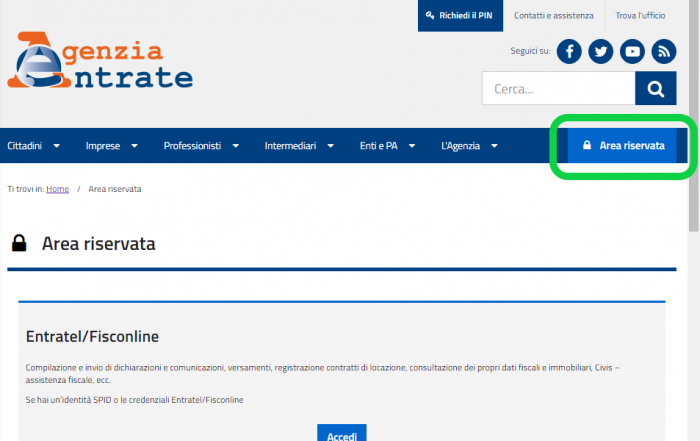This screenshot has height=441, width=700.
Task: Open the Imprese navigation item
Action: (103, 146)
